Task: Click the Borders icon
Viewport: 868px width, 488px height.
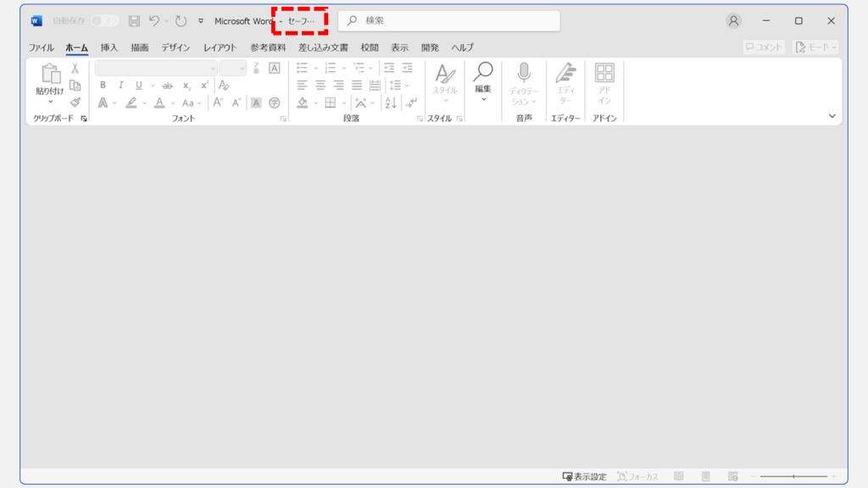Action: pyautogui.click(x=331, y=103)
